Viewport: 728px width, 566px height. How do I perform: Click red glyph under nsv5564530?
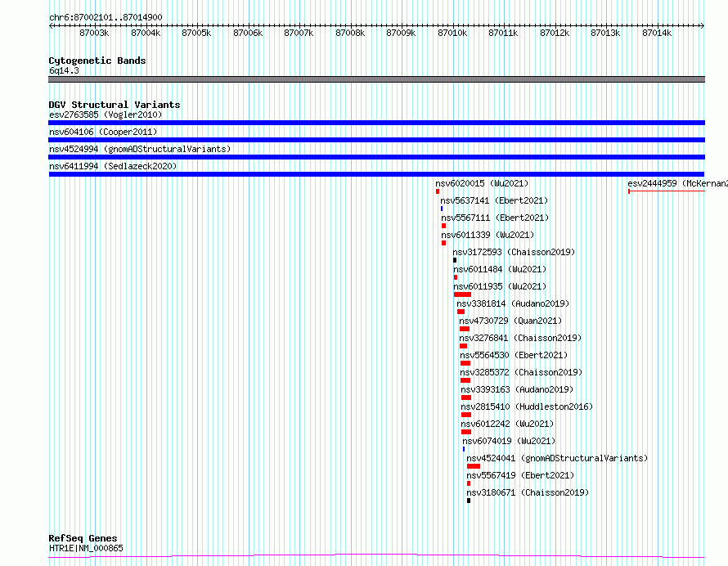point(465,363)
